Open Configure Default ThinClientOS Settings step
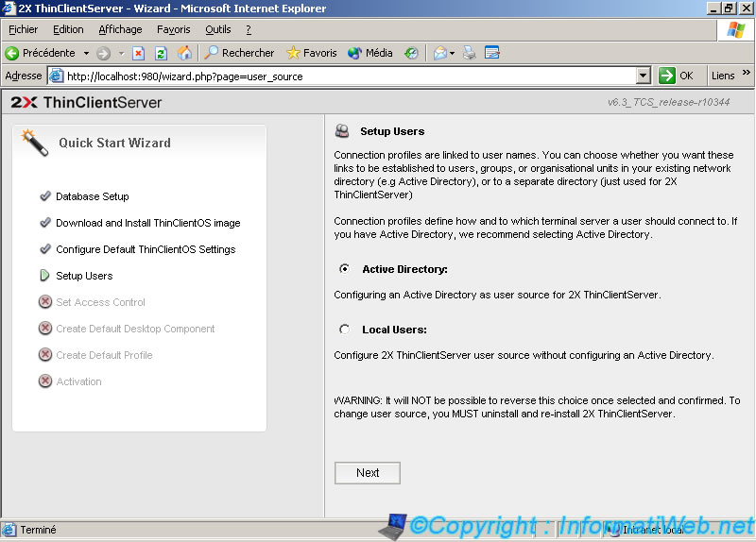 point(146,249)
